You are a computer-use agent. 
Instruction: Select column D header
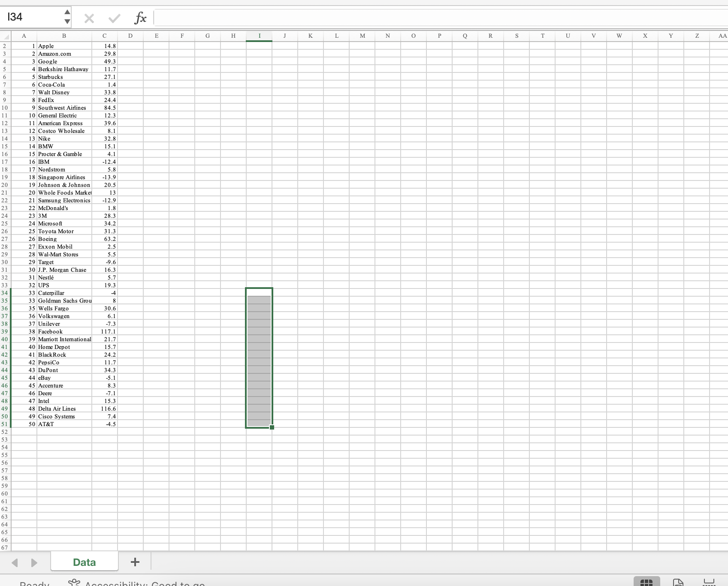[x=130, y=36]
